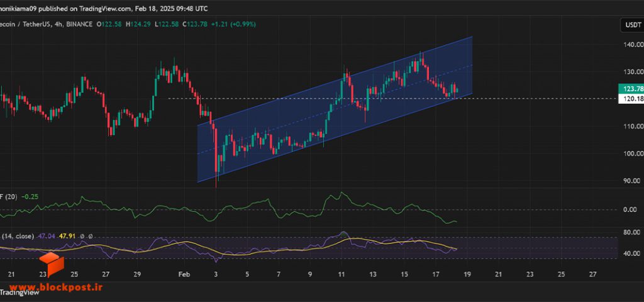
Task: Click the 13 date label on the time axis
Action: pos(372,274)
